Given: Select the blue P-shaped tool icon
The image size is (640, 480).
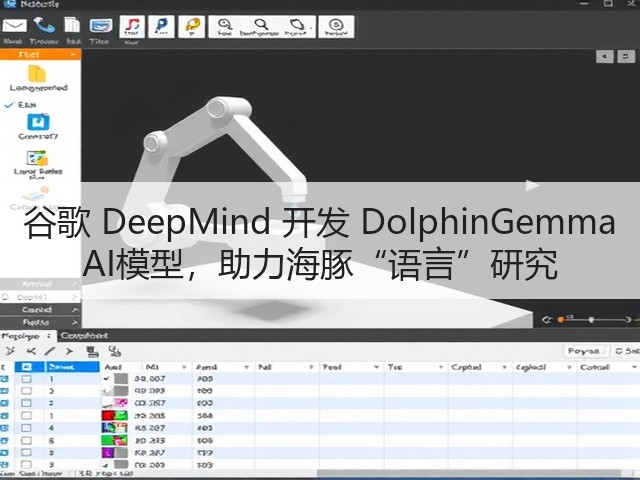Looking at the screenshot, I should 161,27.
